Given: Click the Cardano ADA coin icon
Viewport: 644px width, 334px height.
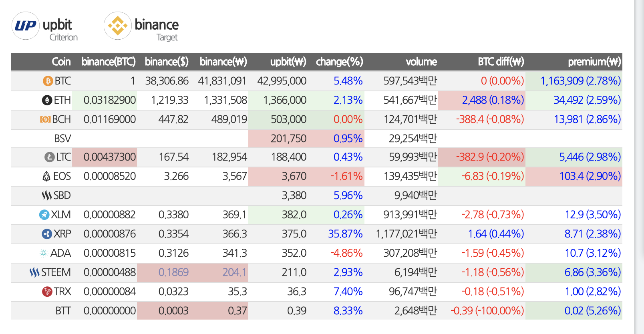Looking at the screenshot, I should 43,253.
